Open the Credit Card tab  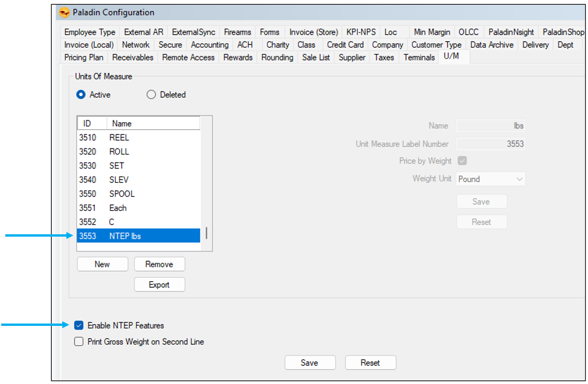(x=345, y=45)
